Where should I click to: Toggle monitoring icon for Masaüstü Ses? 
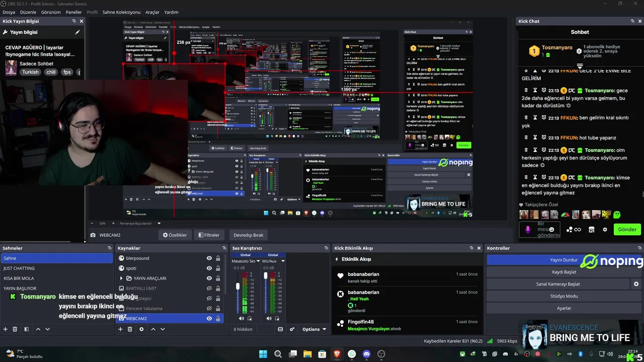coord(250,318)
